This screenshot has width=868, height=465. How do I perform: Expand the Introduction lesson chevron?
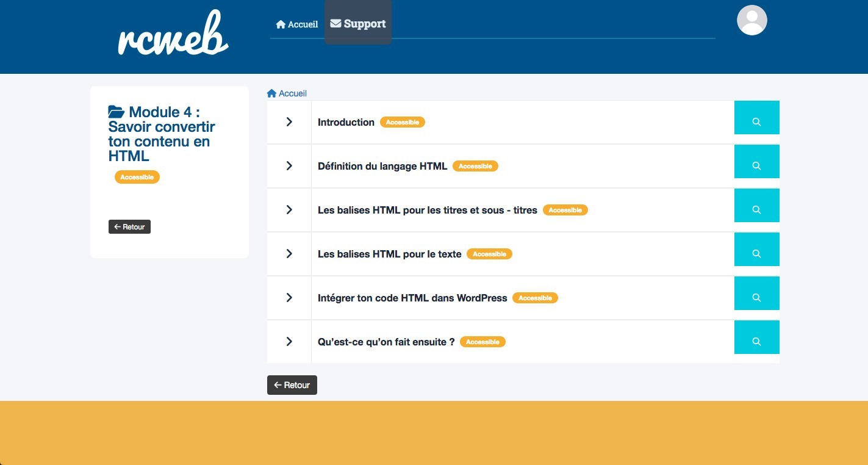(289, 122)
